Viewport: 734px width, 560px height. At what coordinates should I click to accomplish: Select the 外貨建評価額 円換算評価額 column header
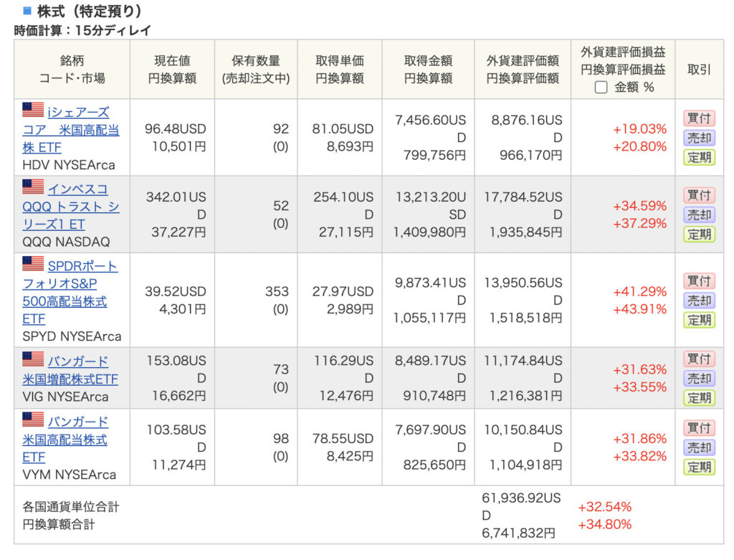523,70
